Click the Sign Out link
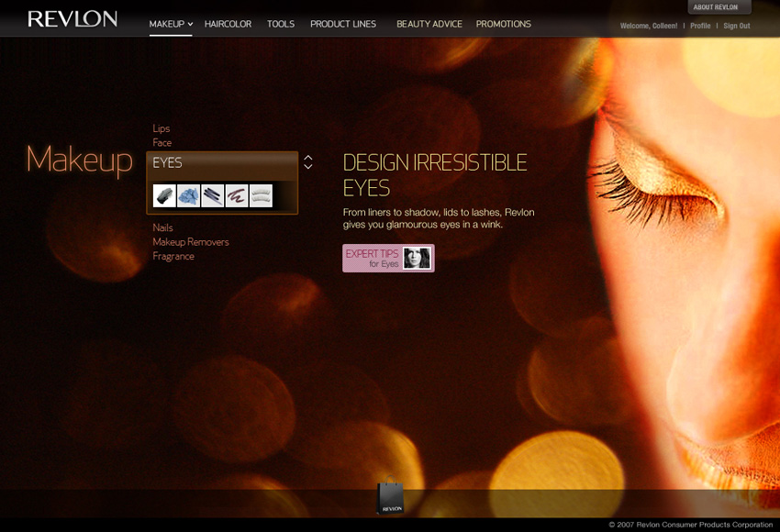 tap(736, 26)
